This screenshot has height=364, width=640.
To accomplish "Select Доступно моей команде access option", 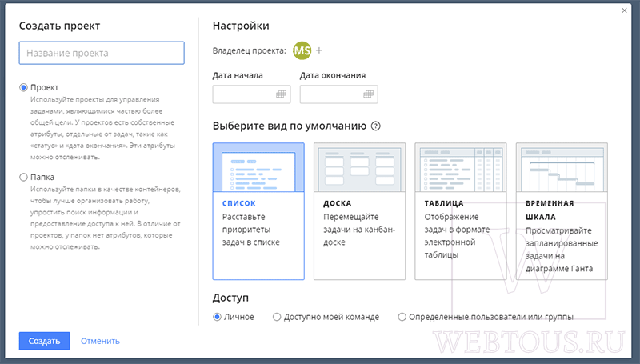I will tap(277, 317).
